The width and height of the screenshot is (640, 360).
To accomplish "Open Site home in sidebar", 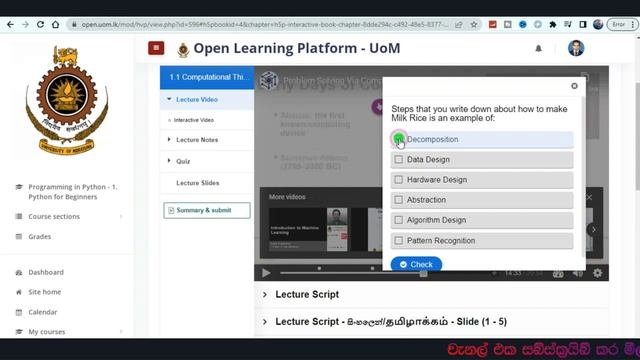I will [44, 292].
